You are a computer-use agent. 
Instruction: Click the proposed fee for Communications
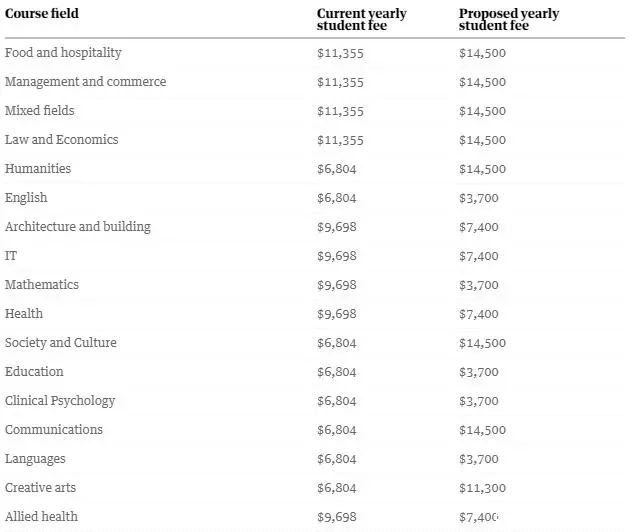pyautogui.click(x=482, y=430)
